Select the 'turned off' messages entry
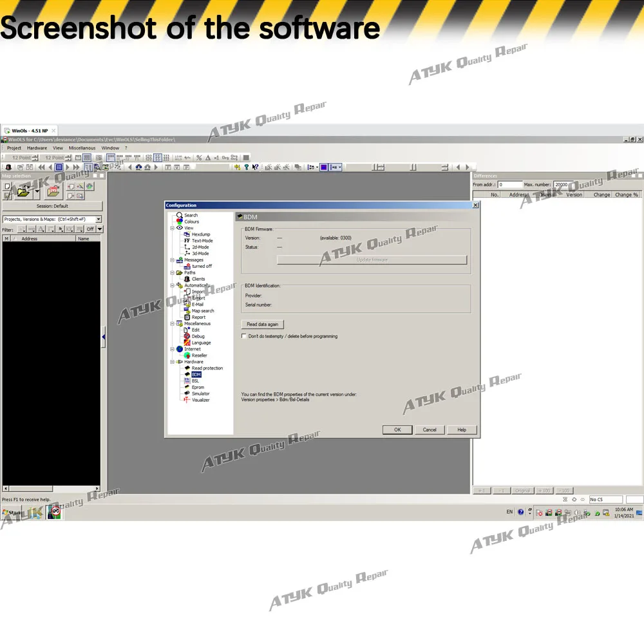The height and width of the screenshot is (644, 644). 202,266
